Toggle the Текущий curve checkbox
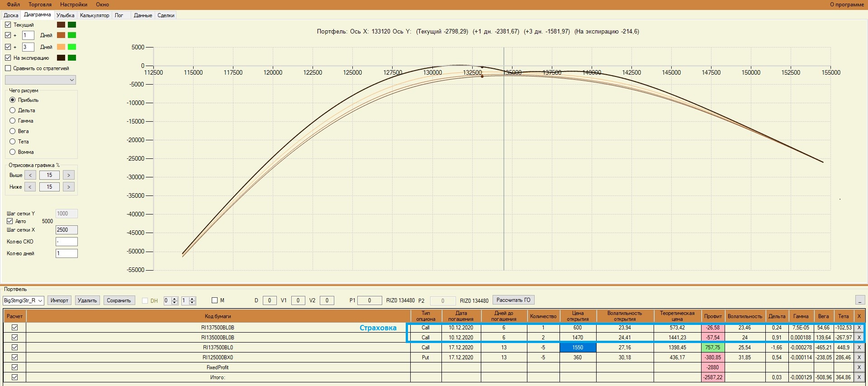Image resolution: width=868 pixels, height=386 pixels. [x=8, y=25]
